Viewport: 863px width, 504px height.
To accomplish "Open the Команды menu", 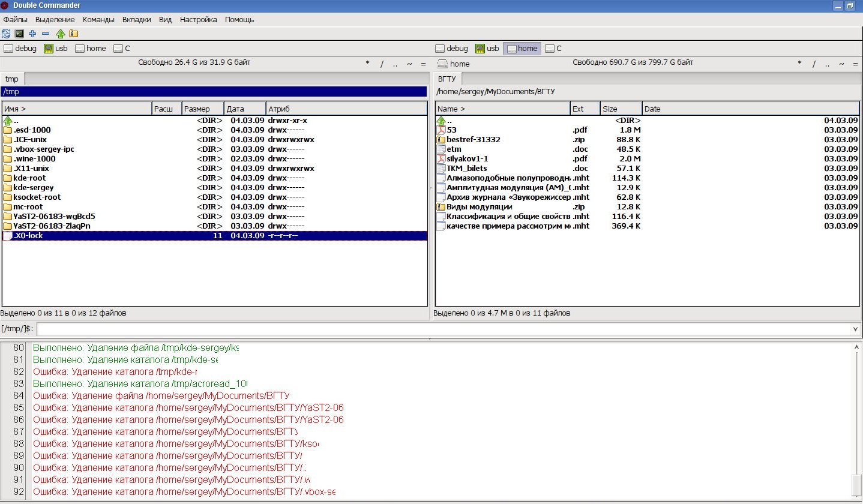I will tap(98, 20).
